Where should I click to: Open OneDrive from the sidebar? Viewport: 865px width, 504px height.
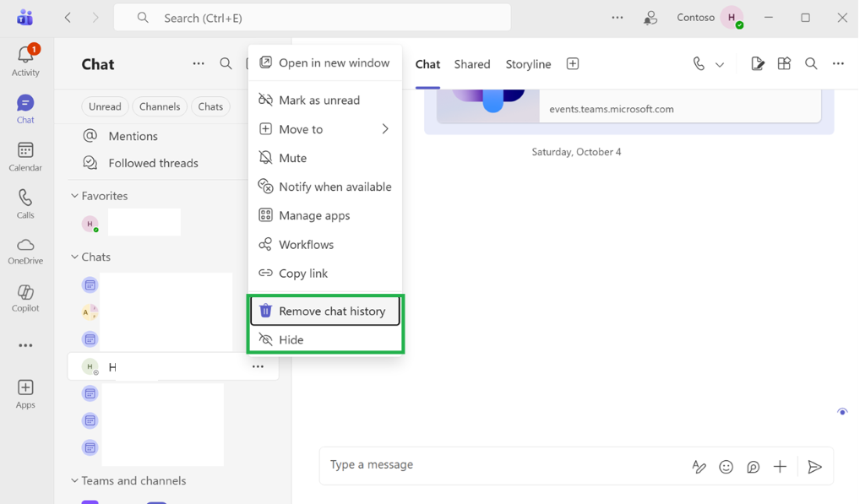pyautogui.click(x=25, y=252)
